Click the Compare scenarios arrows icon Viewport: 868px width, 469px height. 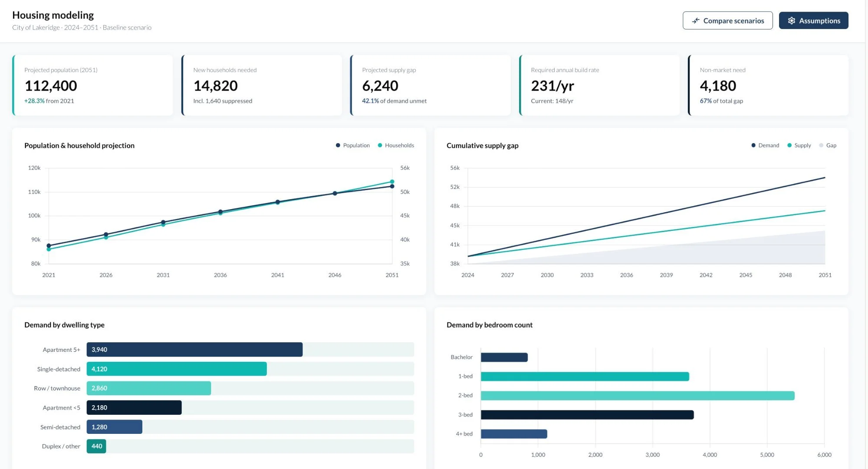click(x=696, y=21)
